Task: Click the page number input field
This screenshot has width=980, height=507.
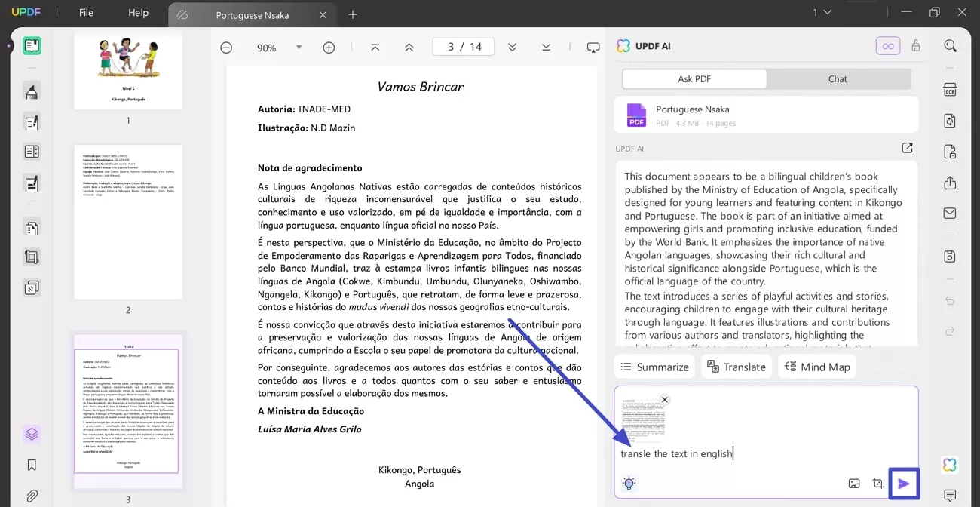Action: tap(464, 47)
